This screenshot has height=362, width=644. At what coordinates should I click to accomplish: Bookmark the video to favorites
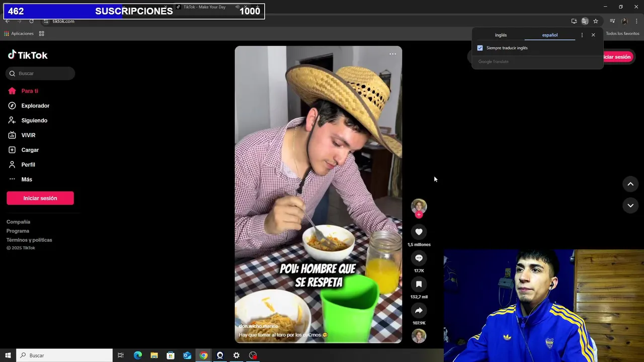click(419, 284)
